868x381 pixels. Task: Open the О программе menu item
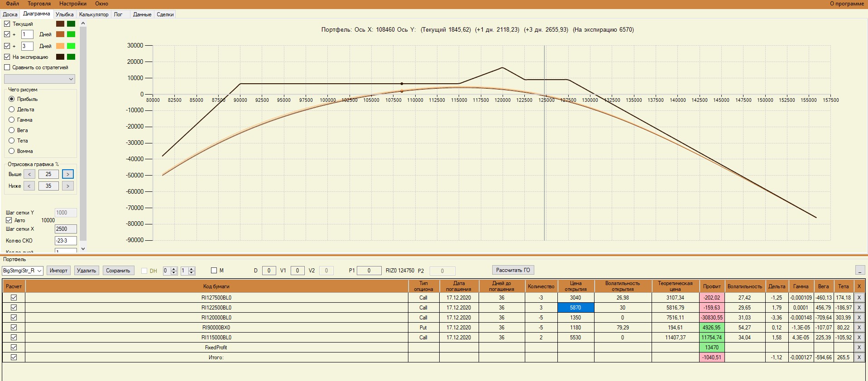(x=847, y=4)
